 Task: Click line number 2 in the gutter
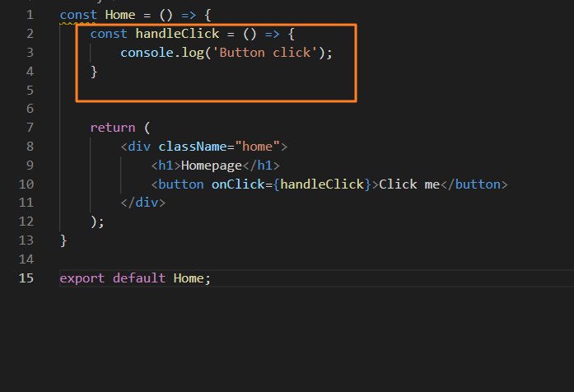point(30,34)
